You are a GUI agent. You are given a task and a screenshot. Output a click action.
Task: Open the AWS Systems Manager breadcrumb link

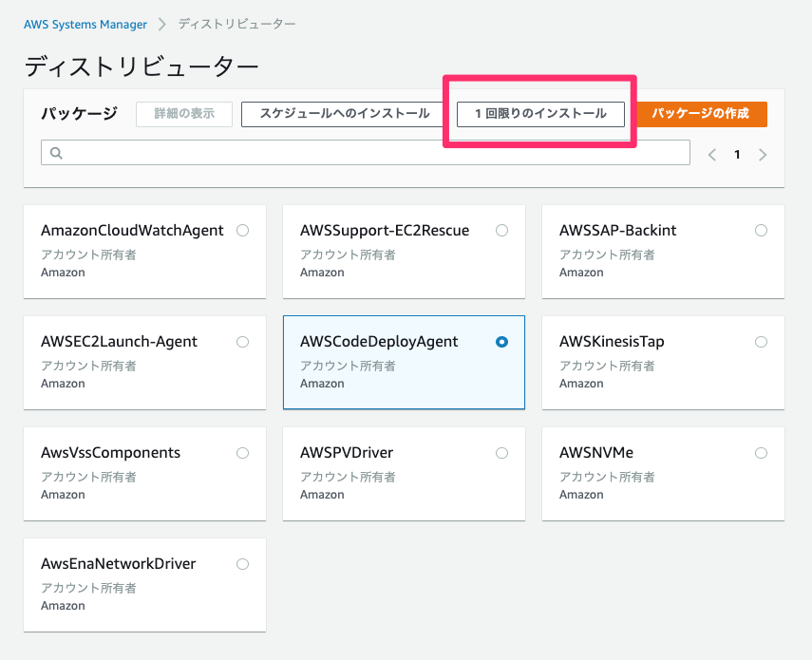pyautogui.click(x=85, y=24)
